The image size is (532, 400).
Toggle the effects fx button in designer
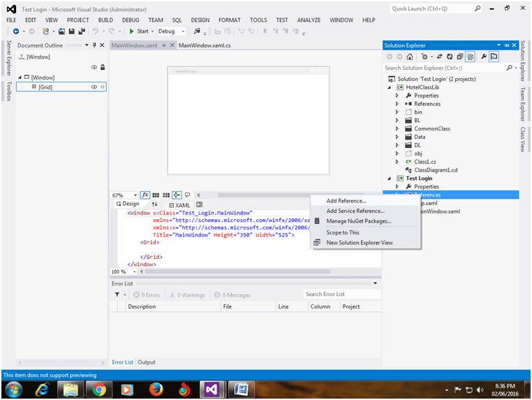[x=145, y=195]
